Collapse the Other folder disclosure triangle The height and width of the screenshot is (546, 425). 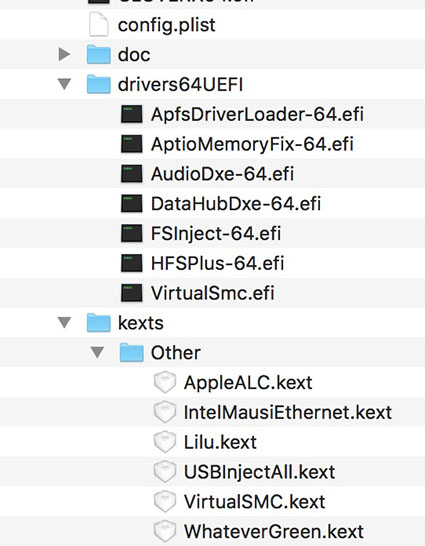click(x=97, y=352)
